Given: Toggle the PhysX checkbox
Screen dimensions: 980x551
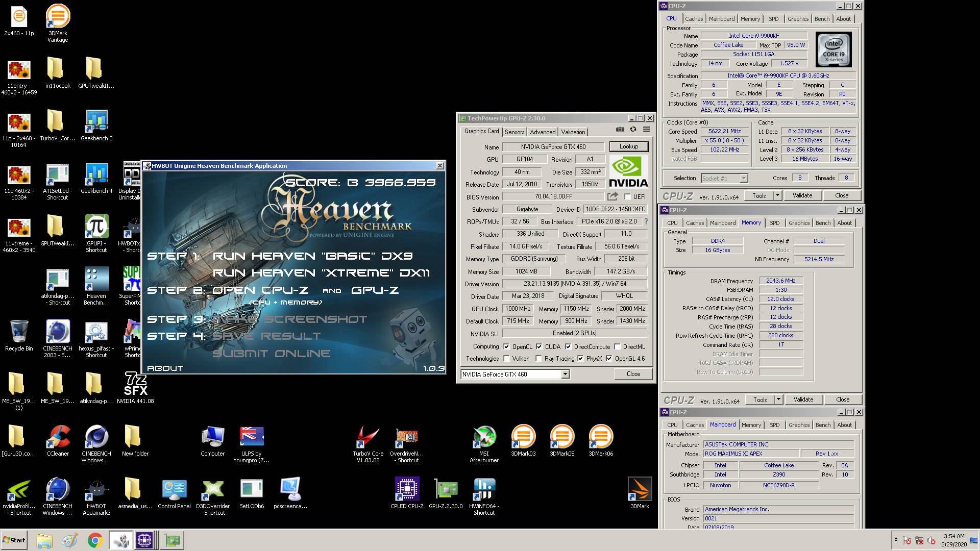Looking at the screenshot, I should click(580, 359).
